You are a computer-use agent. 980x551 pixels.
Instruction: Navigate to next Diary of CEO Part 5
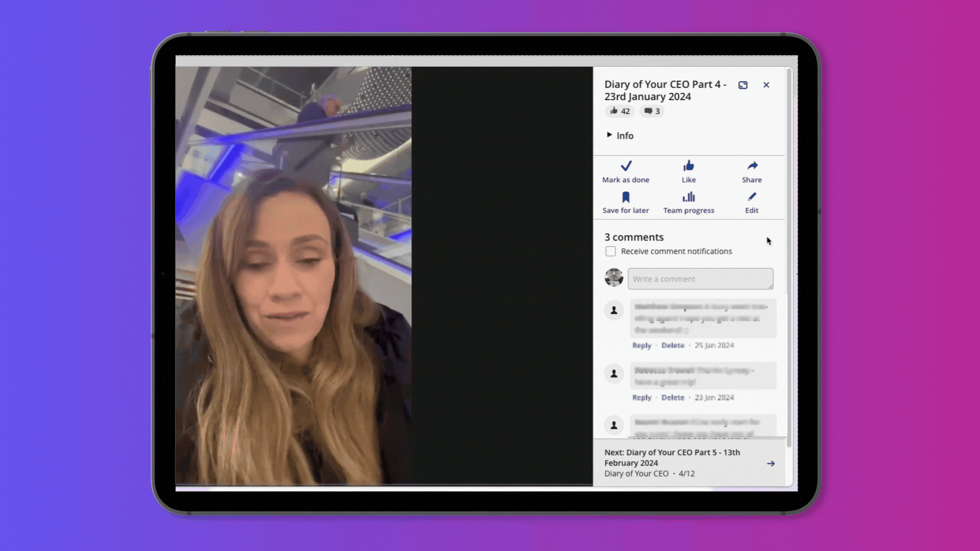click(770, 463)
